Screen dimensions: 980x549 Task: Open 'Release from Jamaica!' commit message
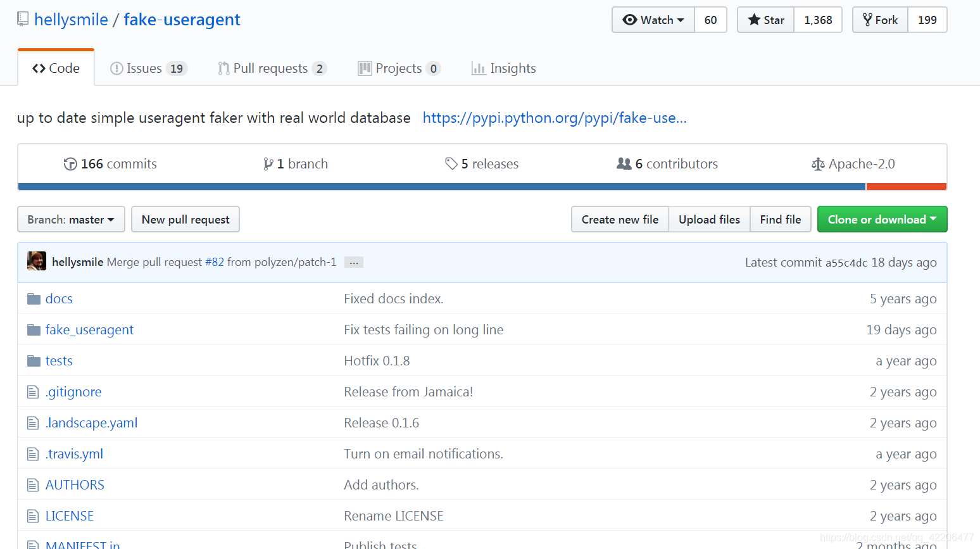[408, 392]
